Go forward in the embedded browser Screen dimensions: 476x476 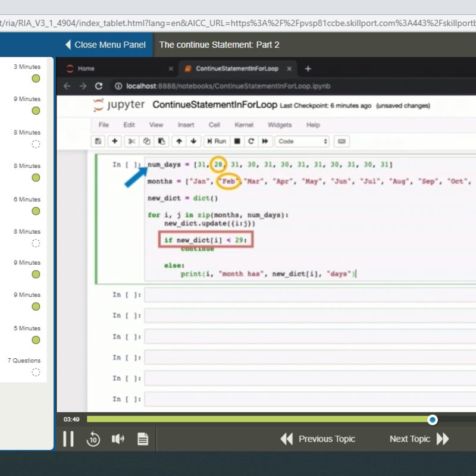pyautogui.click(x=83, y=86)
